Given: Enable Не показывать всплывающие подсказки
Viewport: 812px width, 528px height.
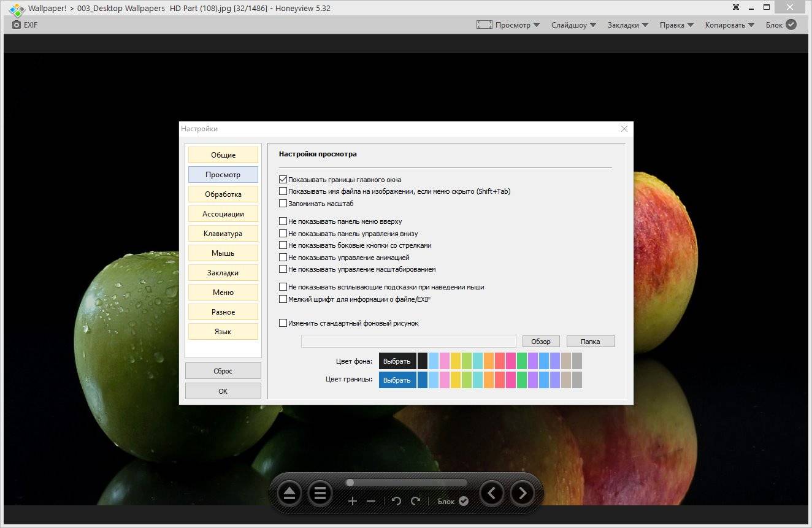Looking at the screenshot, I should pyautogui.click(x=283, y=287).
